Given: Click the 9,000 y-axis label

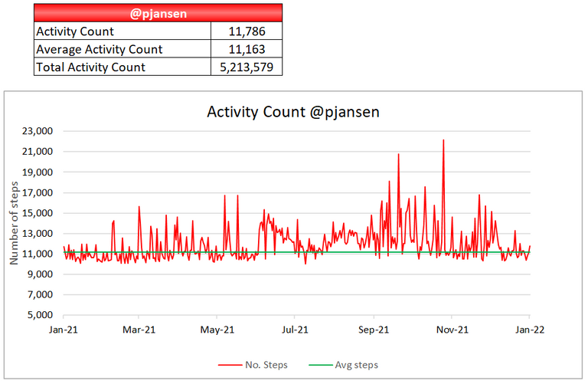Looking at the screenshot, I should [x=40, y=274].
